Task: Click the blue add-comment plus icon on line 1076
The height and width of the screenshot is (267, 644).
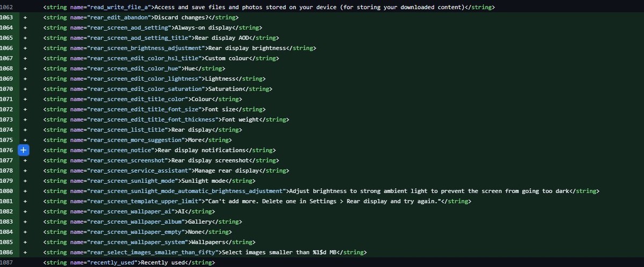Action: tap(24, 150)
